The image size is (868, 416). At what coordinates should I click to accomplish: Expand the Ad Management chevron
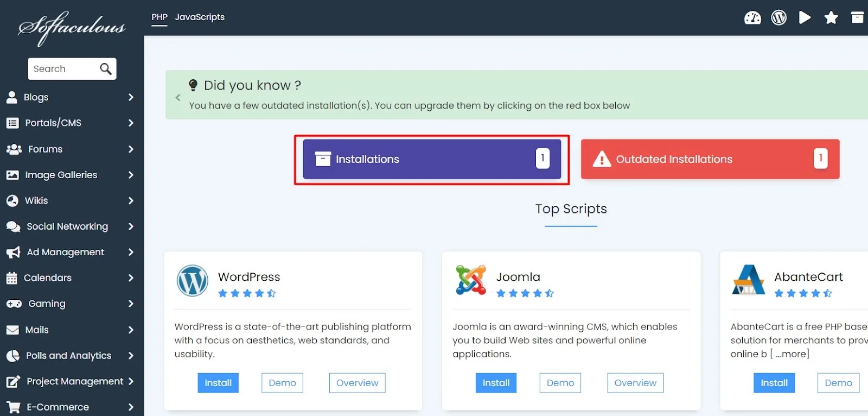131,252
